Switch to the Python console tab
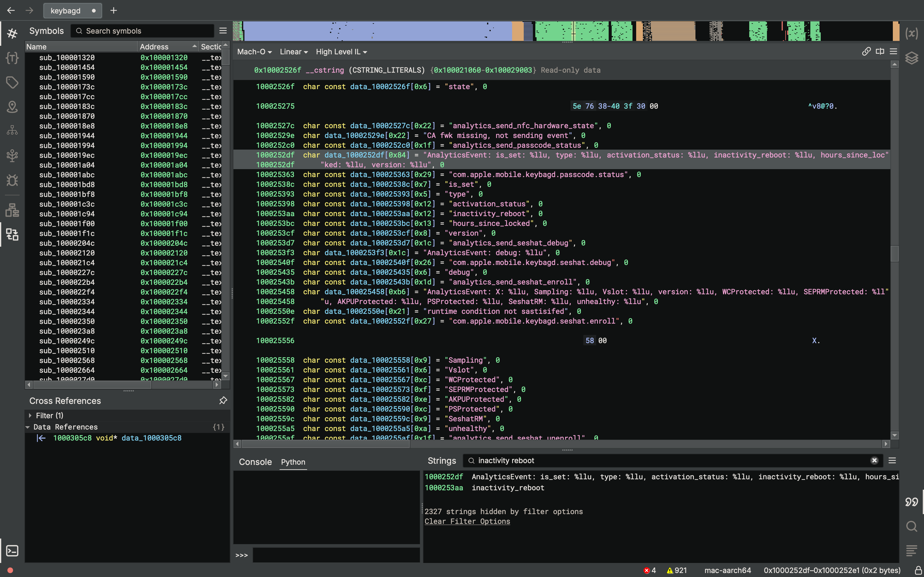 pyautogui.click(x=293, y=462)
